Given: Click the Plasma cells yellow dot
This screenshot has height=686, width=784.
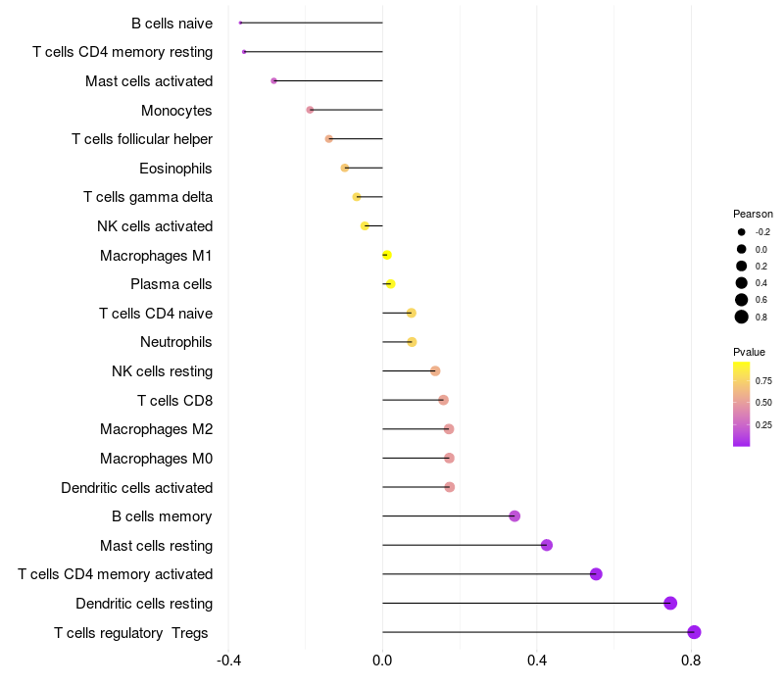Looking at the screenshot, I should tap(390, 284).
